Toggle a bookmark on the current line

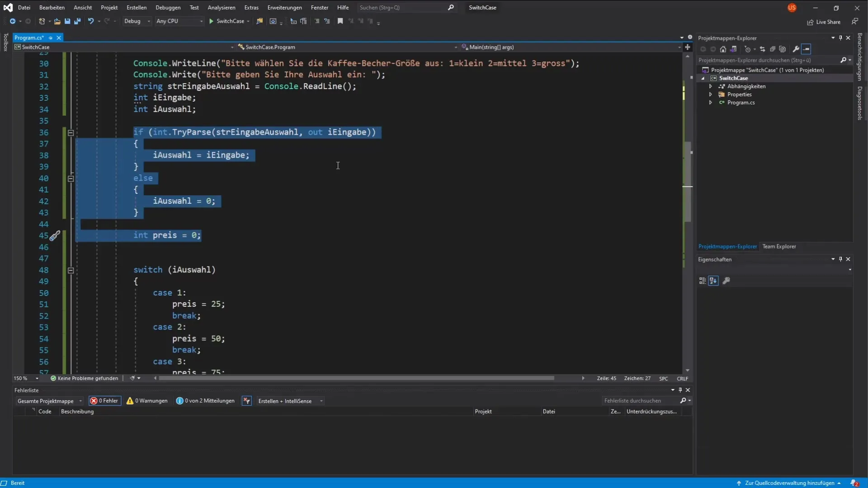point(340,21)
